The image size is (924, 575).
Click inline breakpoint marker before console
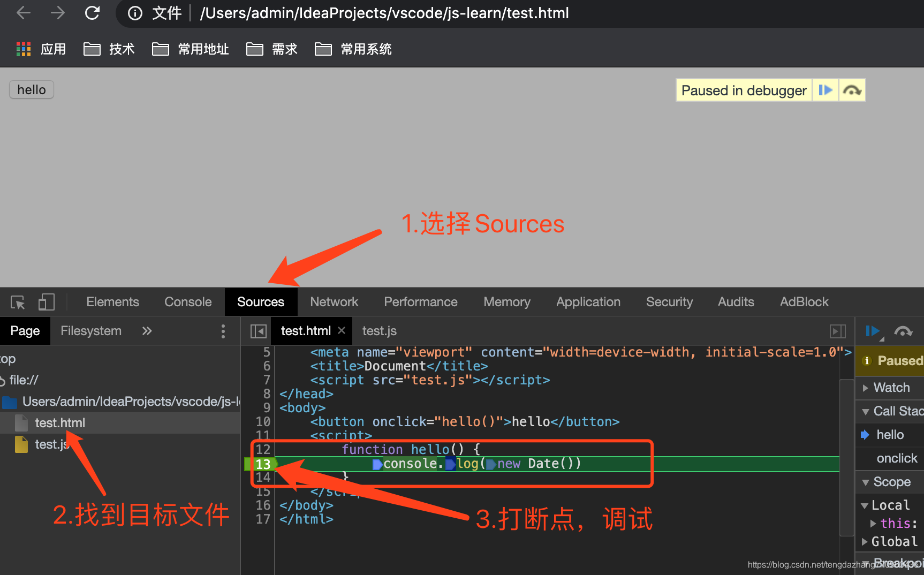coord(377,464)
